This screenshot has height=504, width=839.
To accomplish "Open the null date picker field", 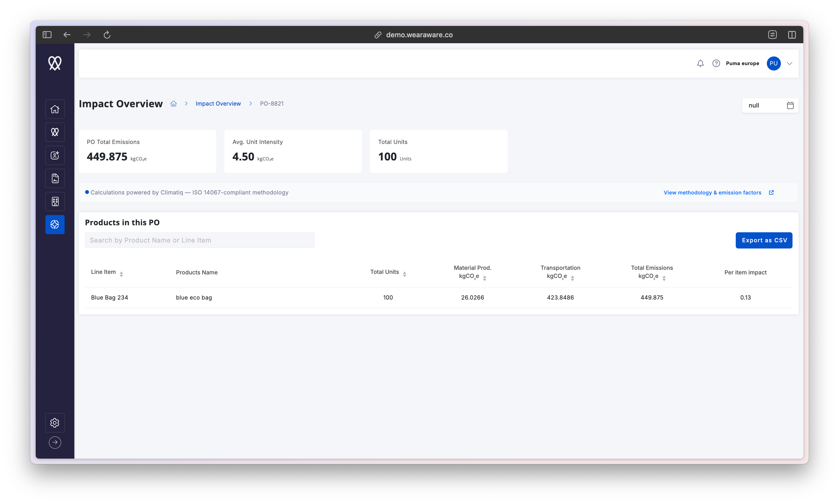I will click(770, 106).
